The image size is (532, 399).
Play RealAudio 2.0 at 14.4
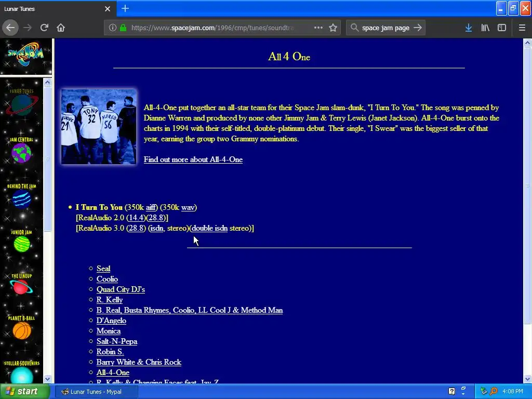(x=137, y=218)
